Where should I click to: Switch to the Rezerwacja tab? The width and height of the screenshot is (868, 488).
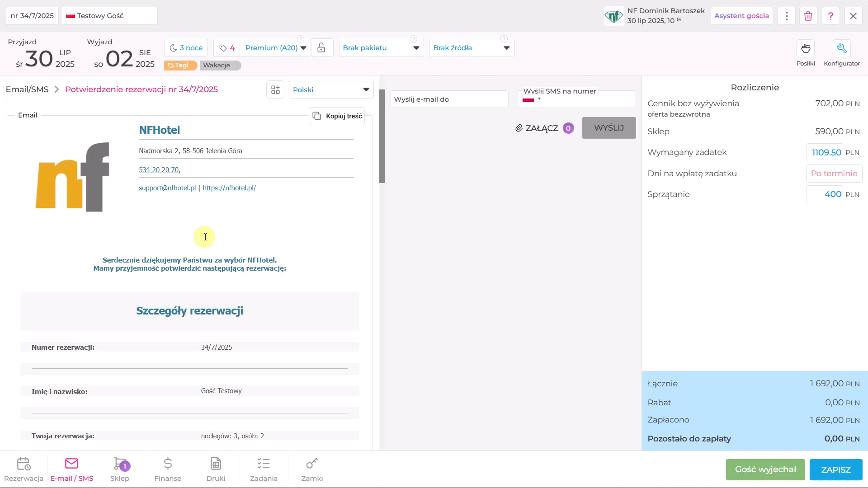click(x=24, y=469)
